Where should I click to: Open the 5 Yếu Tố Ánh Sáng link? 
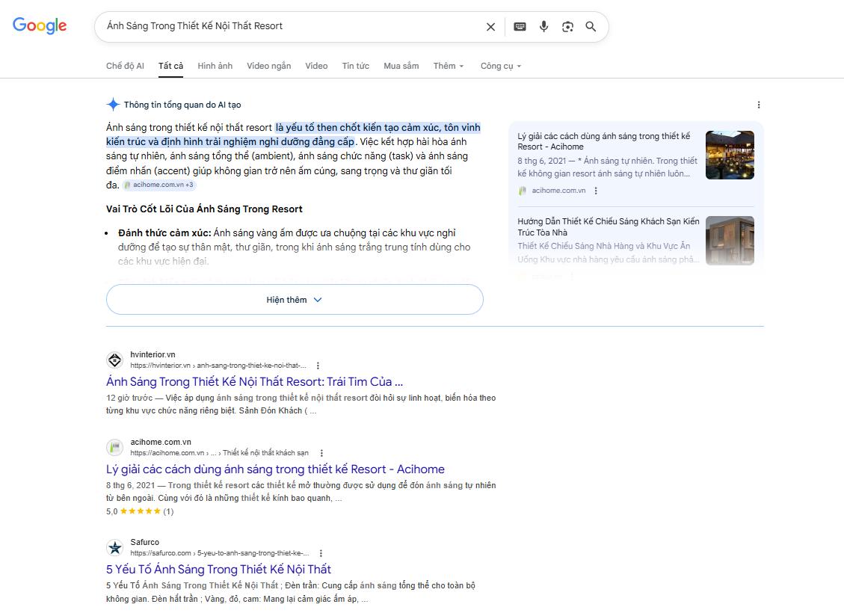pos(218,569)
